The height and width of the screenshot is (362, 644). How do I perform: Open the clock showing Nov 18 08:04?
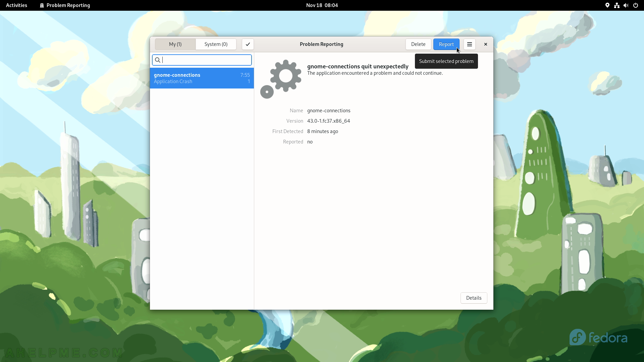(322, 5)
